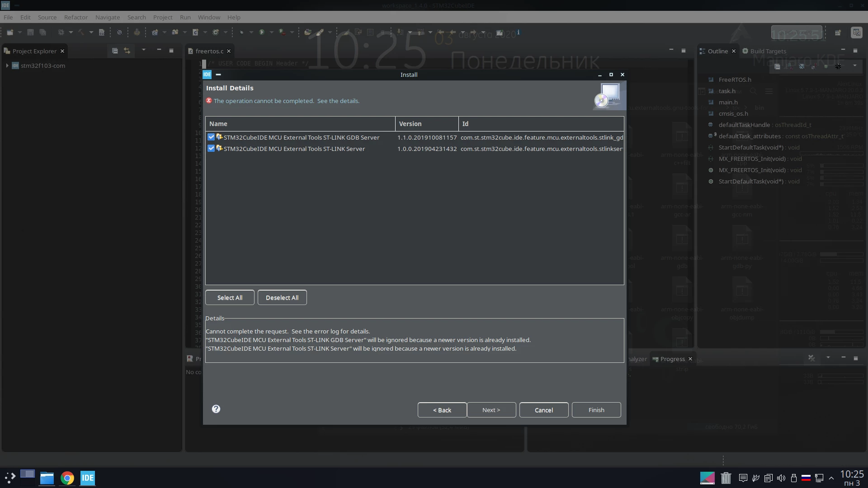Open the Project menu
This screenshot has width=868, height=488.
(163, 17)
